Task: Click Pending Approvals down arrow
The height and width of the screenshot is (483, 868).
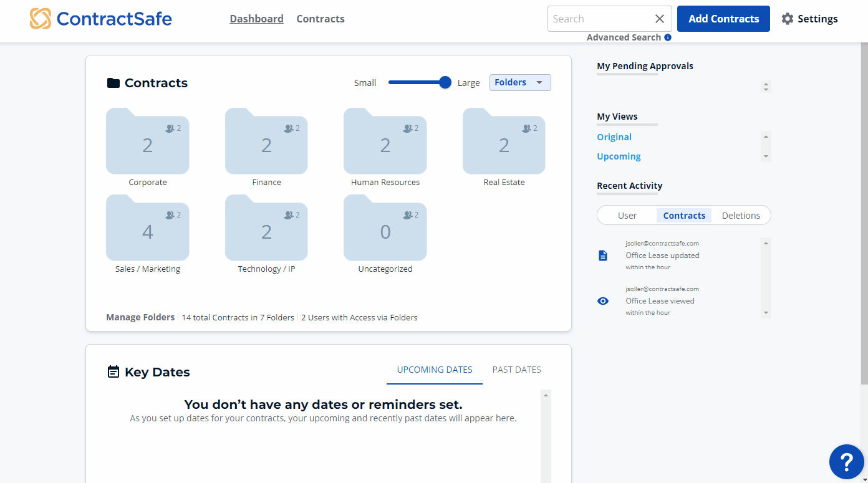Action: [766, 90]
